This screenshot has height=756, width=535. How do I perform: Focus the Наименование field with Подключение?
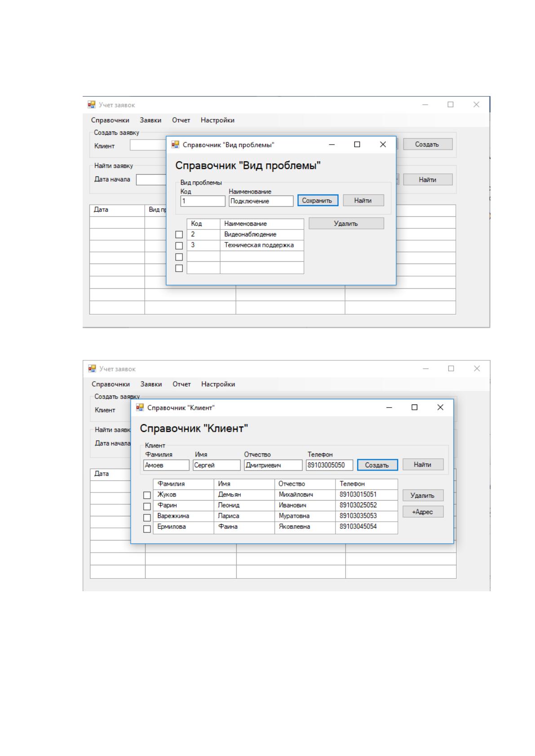click(x=261, y=201)
